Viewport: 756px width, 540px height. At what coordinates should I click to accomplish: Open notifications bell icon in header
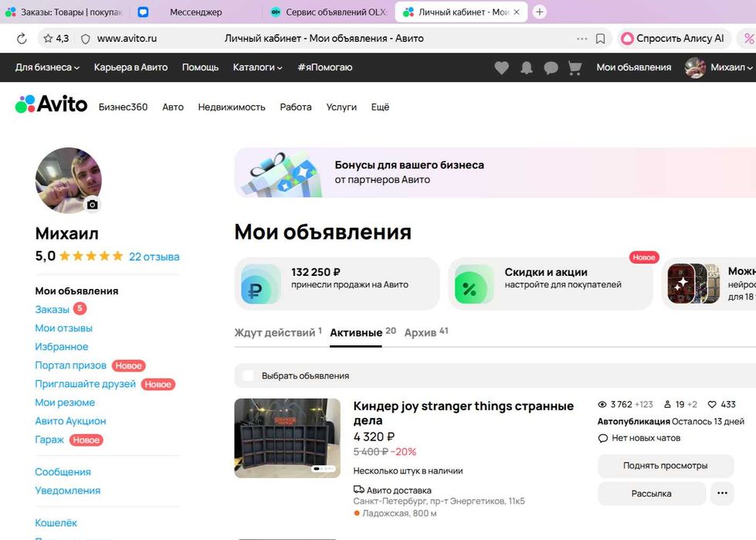(x=527, y=67)
